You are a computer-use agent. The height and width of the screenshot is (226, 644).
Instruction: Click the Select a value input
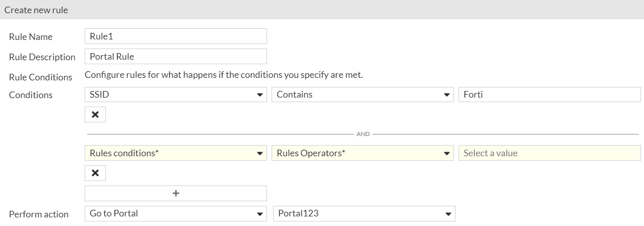549,153
